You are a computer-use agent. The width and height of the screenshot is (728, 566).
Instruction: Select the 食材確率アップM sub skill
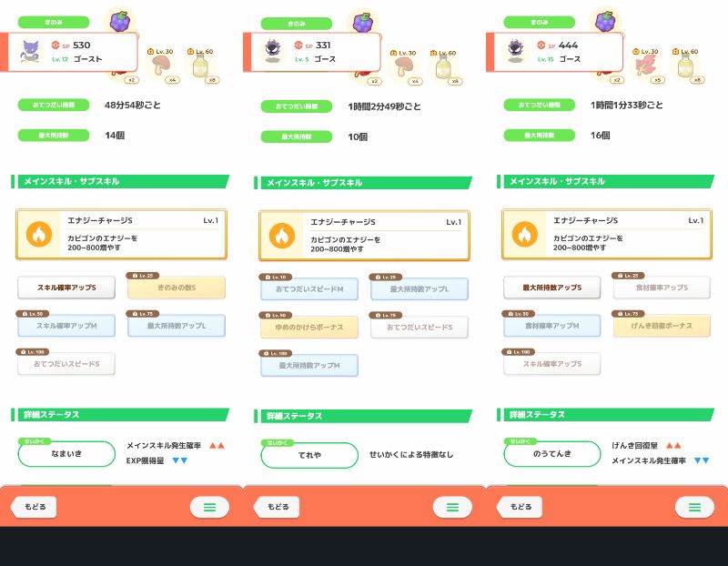(x=552, y=326)
